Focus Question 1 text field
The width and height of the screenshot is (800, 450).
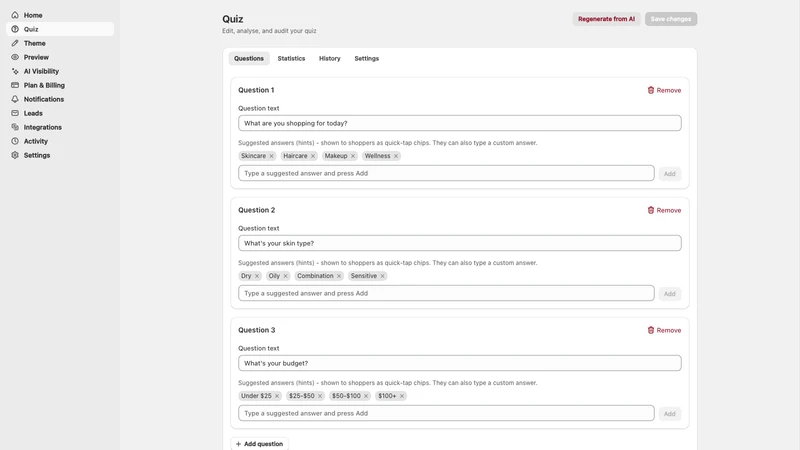click(x=460, y=123)
